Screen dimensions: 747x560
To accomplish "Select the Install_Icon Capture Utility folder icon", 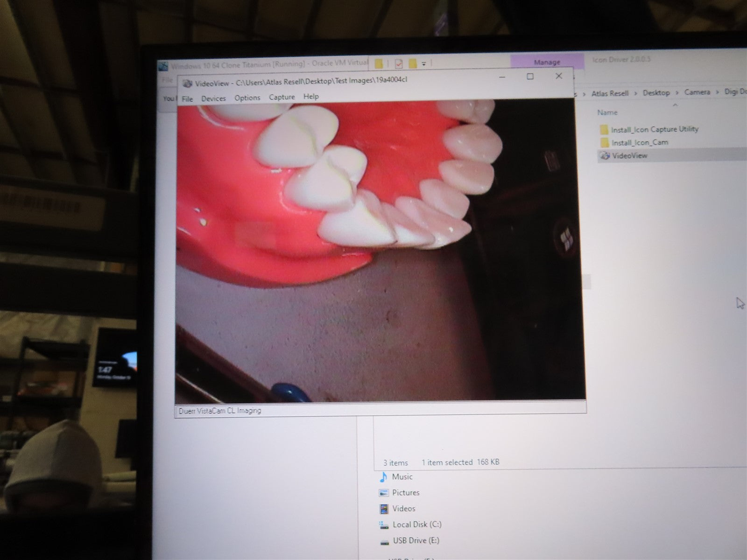I will tap(604, 129).
